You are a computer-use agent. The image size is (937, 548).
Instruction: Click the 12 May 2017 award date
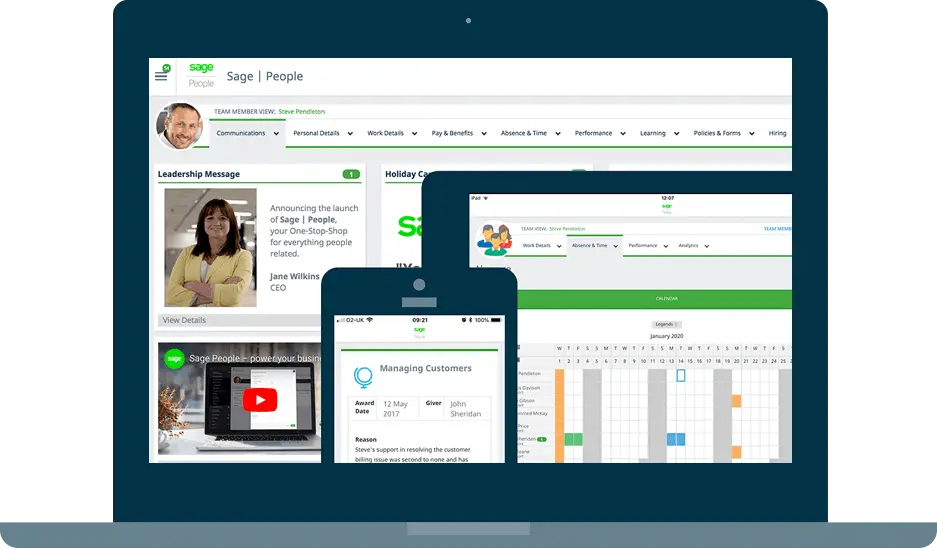tap(396, 409)
